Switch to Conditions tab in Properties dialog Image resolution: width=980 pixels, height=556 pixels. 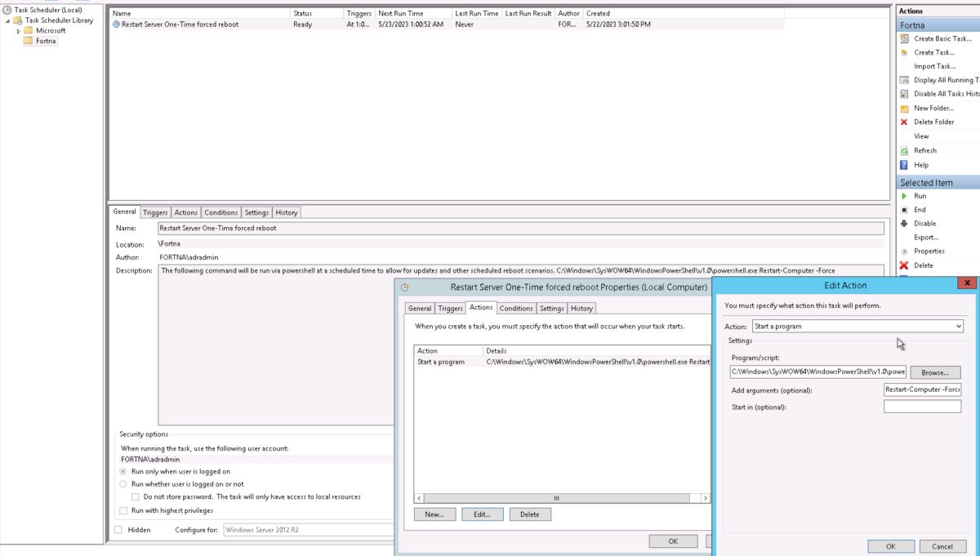(x=516, y=309)
